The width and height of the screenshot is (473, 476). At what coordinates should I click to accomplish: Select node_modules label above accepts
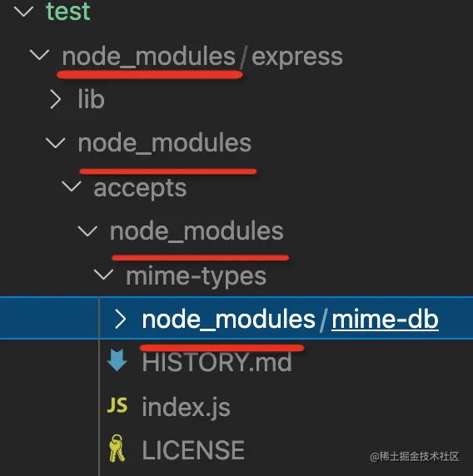coord(165,143)
